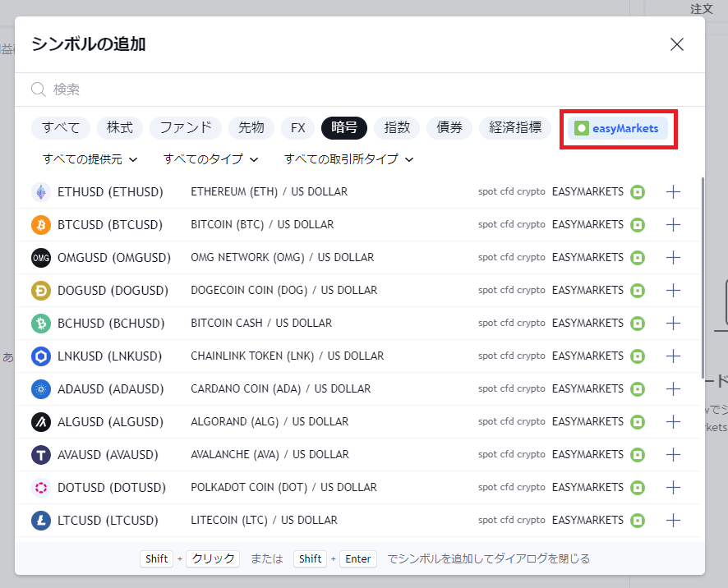Select the 指数 category tab

pos(397,127)
